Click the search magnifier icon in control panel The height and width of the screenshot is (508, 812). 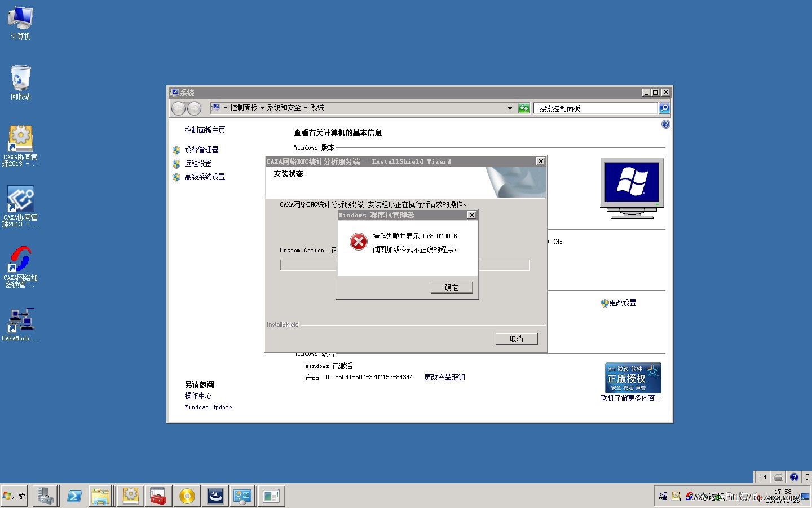click(664, 108)
